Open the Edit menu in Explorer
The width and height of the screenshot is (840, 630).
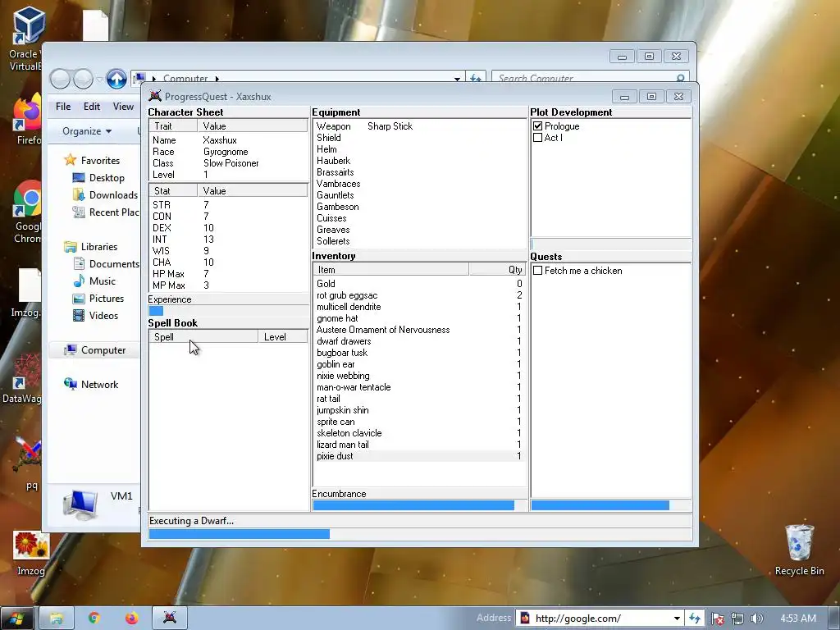(x=92, y=107)
